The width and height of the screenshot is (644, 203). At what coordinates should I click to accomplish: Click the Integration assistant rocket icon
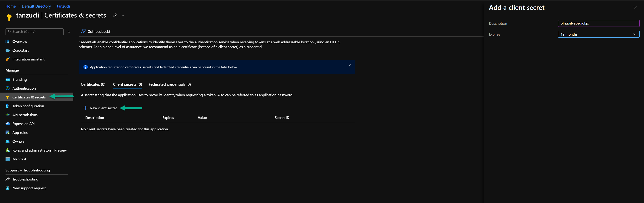point(8,59)
